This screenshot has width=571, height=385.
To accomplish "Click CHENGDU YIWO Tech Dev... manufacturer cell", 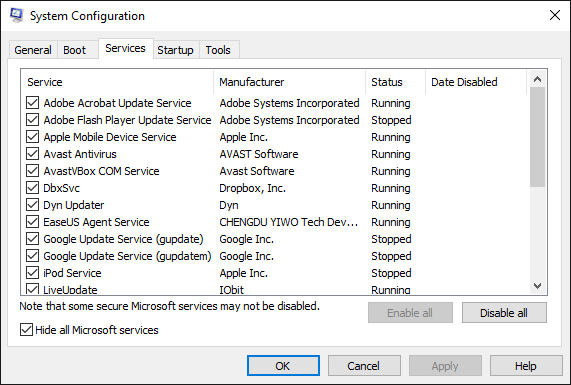I will (x=288, y=222).
